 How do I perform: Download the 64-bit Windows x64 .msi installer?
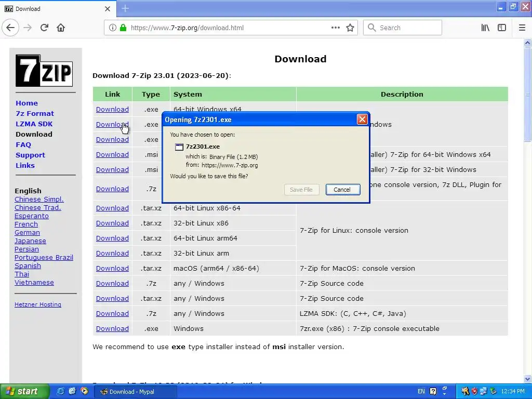point(112,155)
